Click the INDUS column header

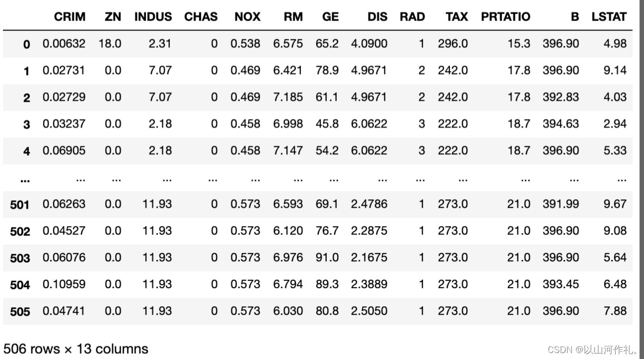(x=153, y=16)
